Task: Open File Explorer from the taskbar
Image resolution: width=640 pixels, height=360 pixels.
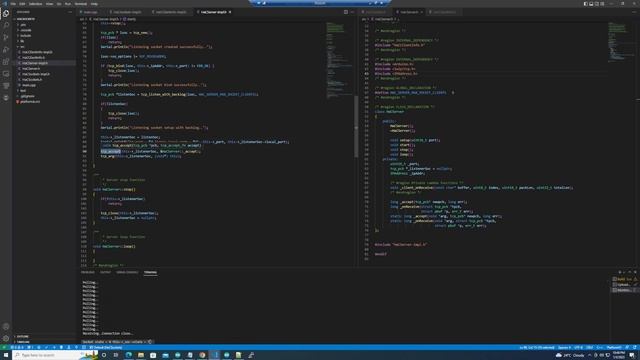Action: (x=141, y=355)
